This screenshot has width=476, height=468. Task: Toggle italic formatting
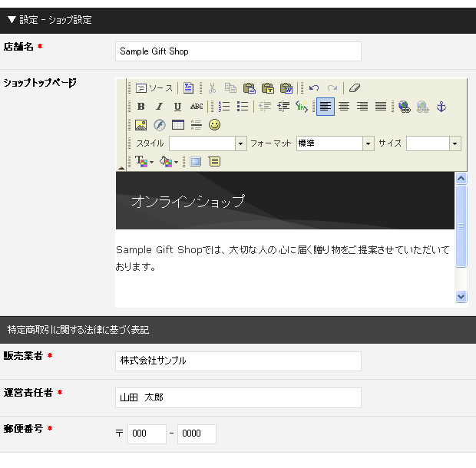[160, 107]
